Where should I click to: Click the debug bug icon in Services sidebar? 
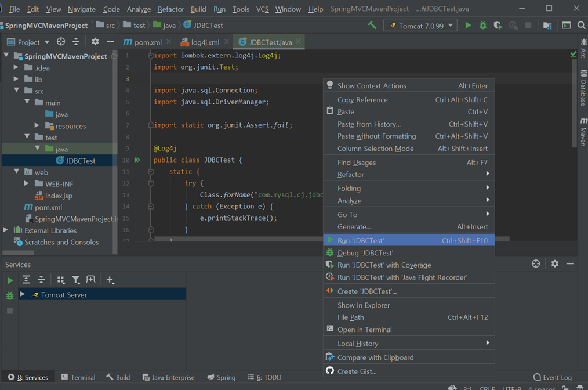(x=10, y=296)
